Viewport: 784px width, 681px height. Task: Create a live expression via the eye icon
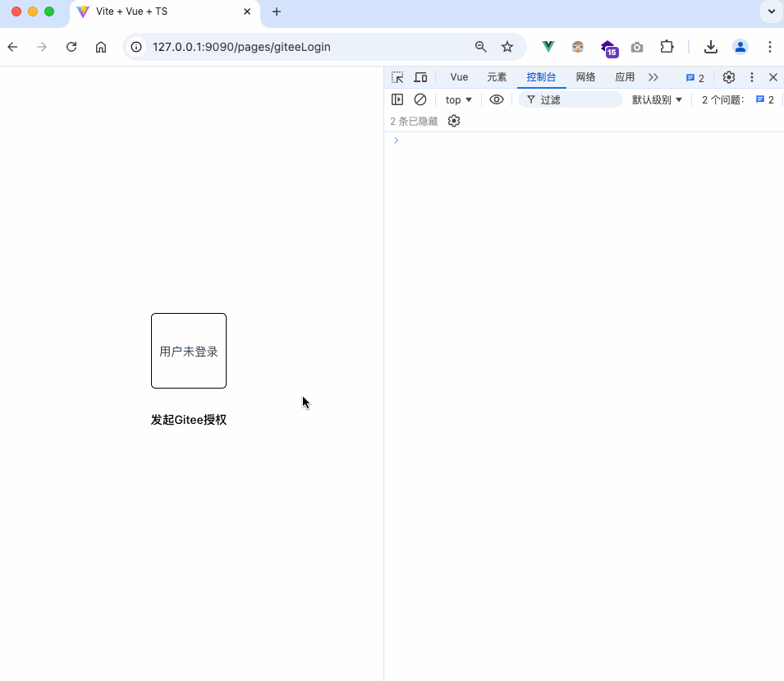click(x=496, y=99)
